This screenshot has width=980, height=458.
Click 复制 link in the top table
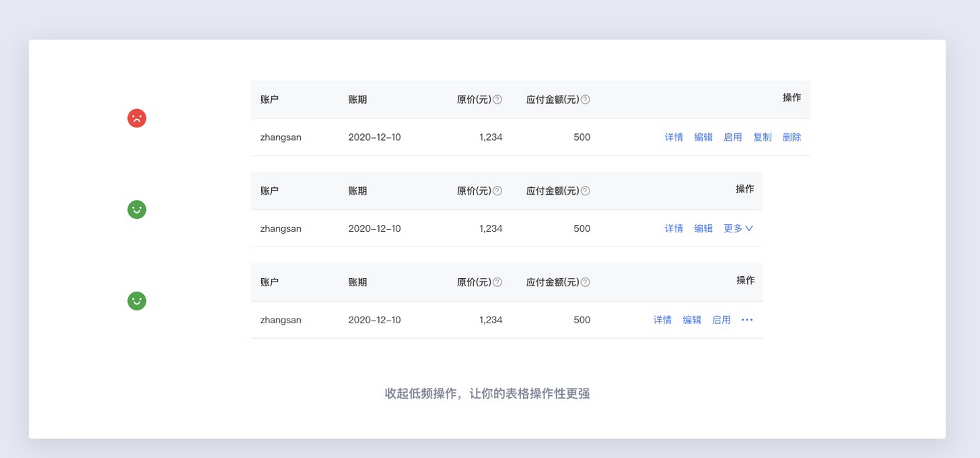coord(762,137)
